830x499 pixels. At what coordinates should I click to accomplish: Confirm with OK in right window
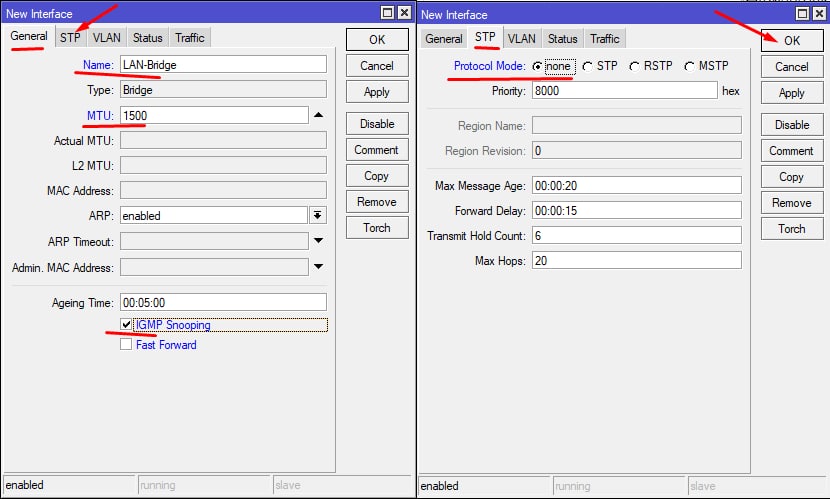792,41
